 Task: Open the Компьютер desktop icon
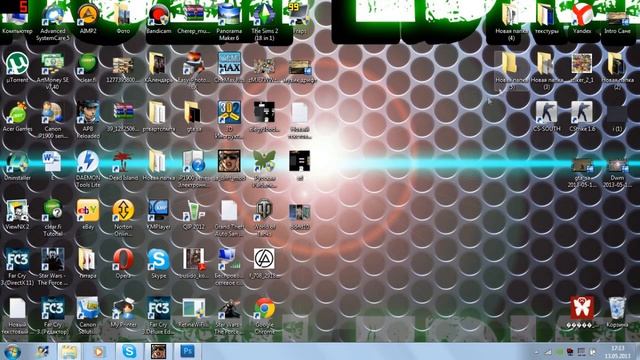17,19
